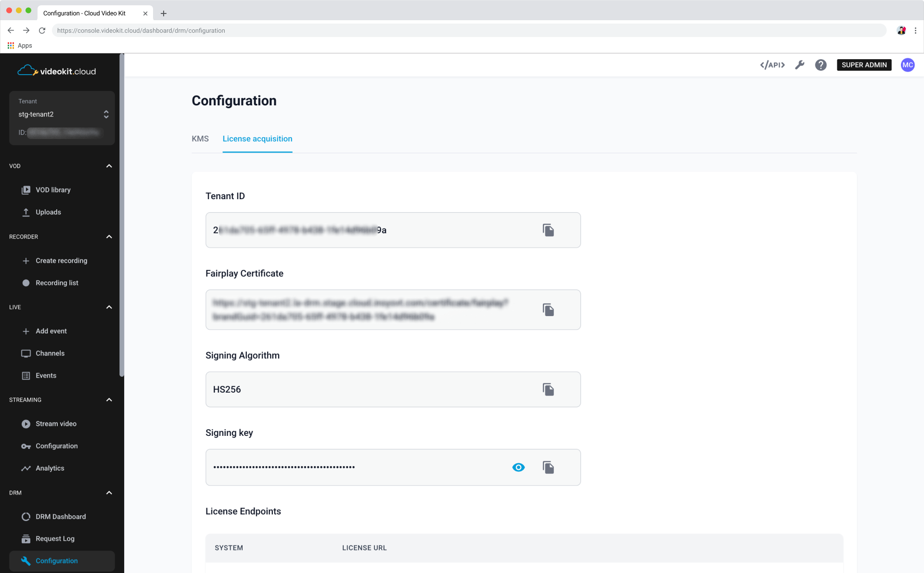Select the DRM Dashboard icon
This screenshot has height=573, width=924.
pyautogui.click(x=26, y=516)
